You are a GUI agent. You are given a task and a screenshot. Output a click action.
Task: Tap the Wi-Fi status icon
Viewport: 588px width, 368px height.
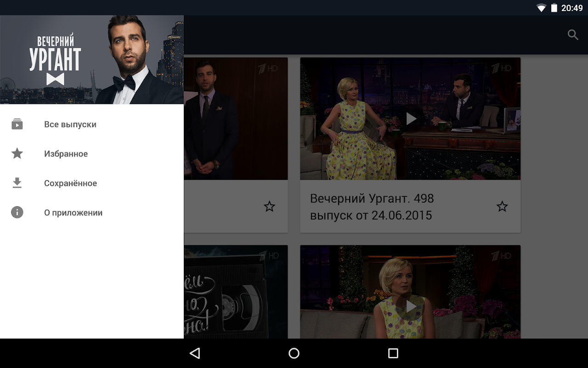[x=542, y=8]
